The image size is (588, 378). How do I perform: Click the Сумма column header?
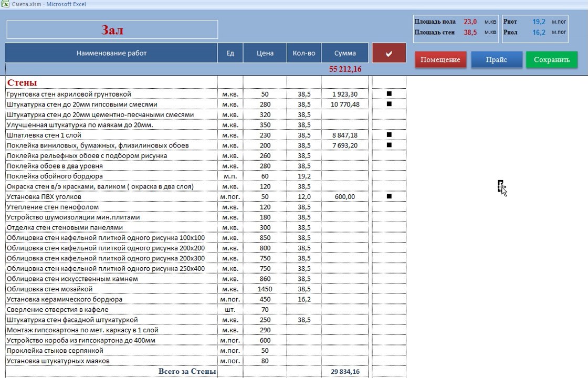tap(345, 53)
